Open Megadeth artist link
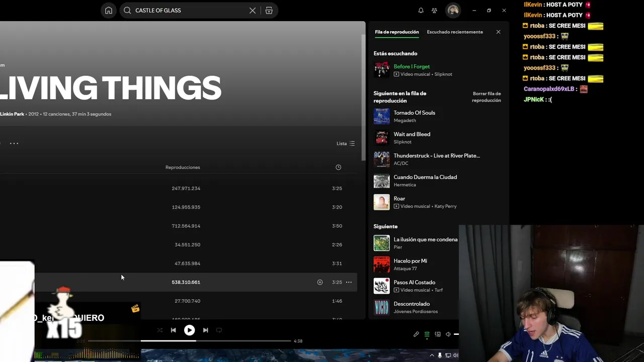Image resolution: width=644 pixels, height=362 pixels. 405,121
